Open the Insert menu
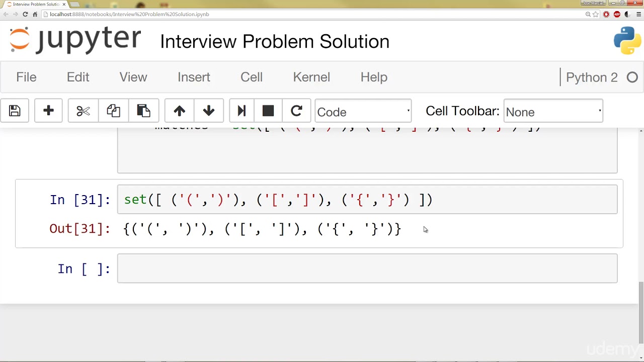 tap(194, 77)
